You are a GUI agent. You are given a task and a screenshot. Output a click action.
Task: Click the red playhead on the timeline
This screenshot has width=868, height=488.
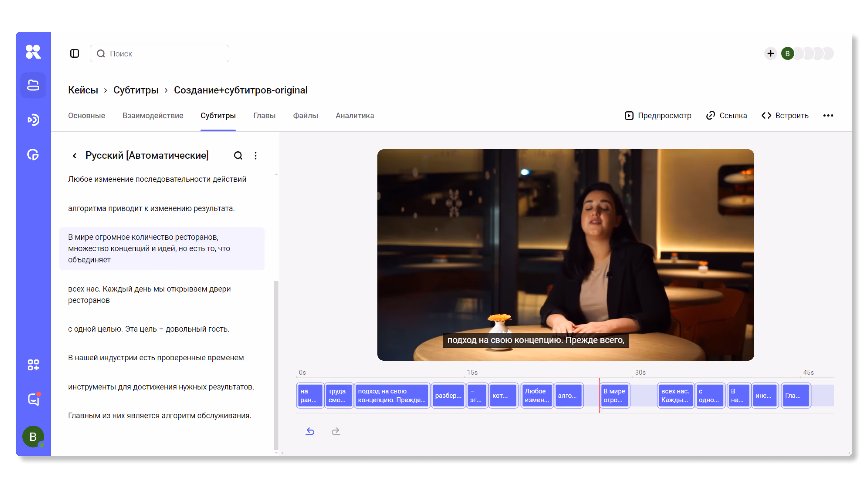599,395
